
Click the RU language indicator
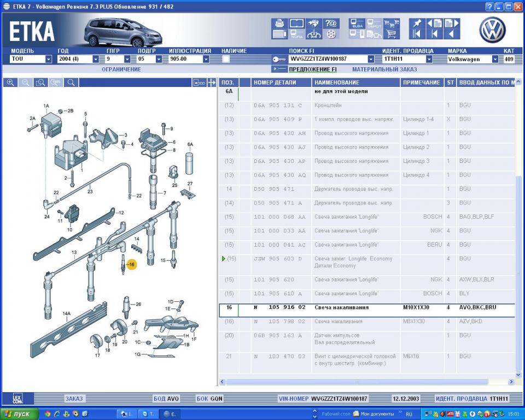coord(409,415)
